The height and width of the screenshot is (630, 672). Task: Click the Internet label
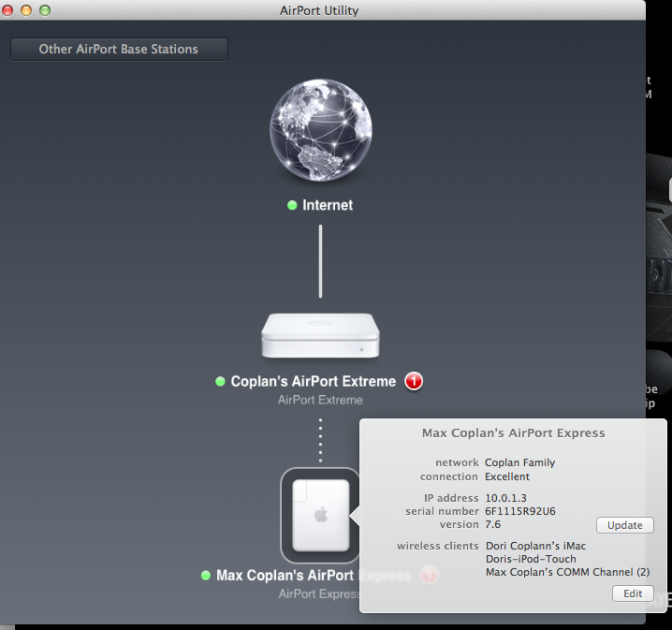pyautogui.click(x=328, y=205)
